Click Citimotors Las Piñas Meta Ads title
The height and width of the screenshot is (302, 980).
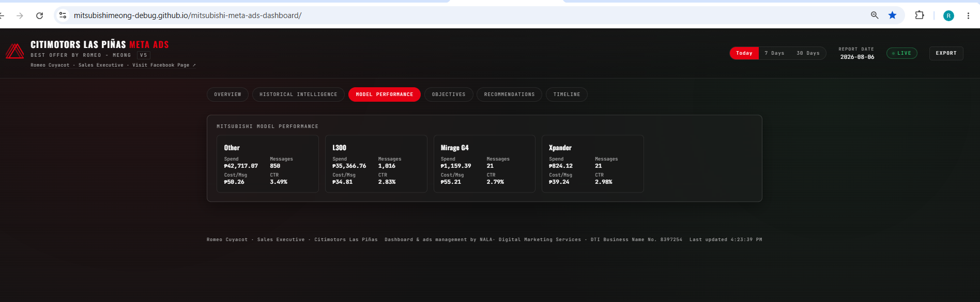coord(100,45)
